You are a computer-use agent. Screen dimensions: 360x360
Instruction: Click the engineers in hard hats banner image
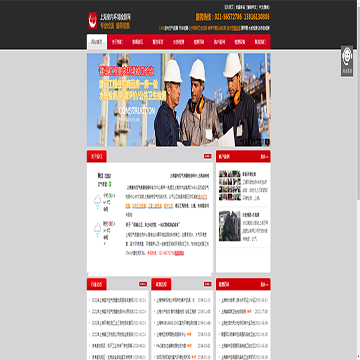click(179, 100)
